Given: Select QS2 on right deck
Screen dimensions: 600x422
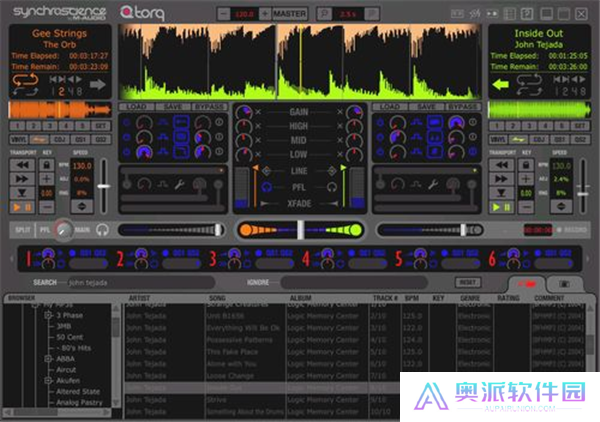Looking at the screenshot, I should click(x=580, y=139).
